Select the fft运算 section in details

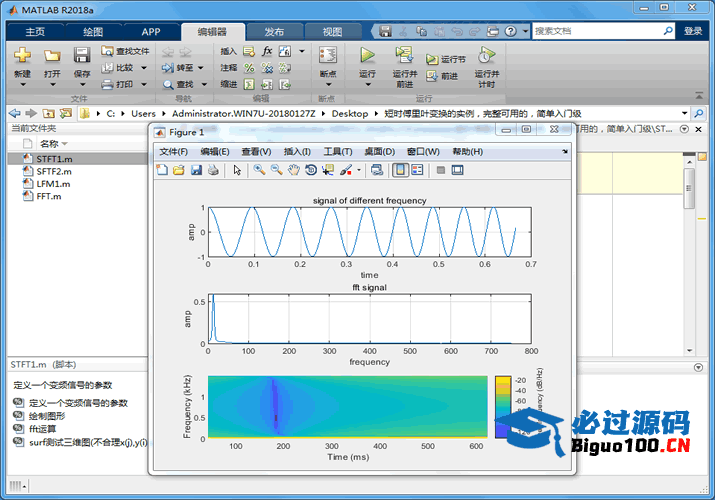pos(42,428)
